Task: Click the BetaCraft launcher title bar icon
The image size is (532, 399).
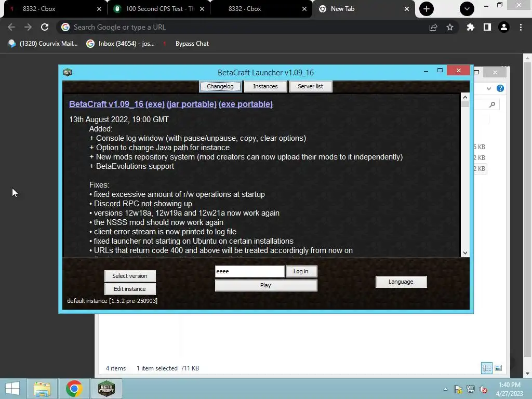Action: point(68,72)
